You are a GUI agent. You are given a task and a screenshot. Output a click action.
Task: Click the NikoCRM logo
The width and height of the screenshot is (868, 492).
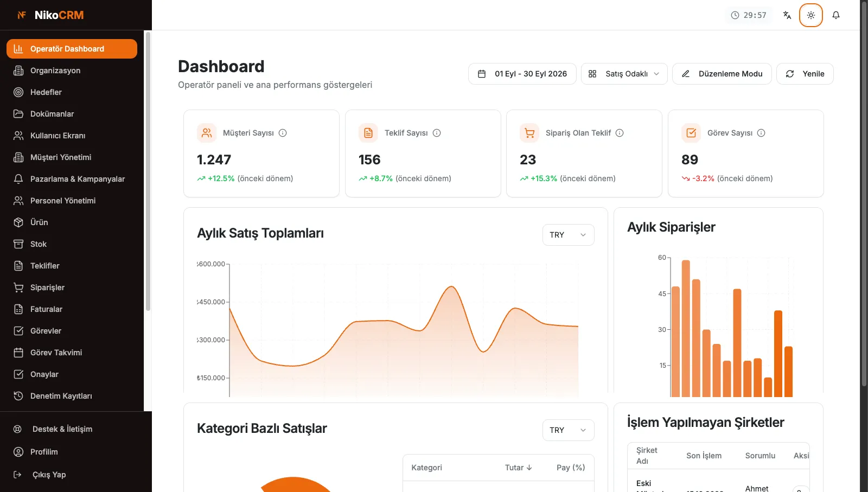50,15
